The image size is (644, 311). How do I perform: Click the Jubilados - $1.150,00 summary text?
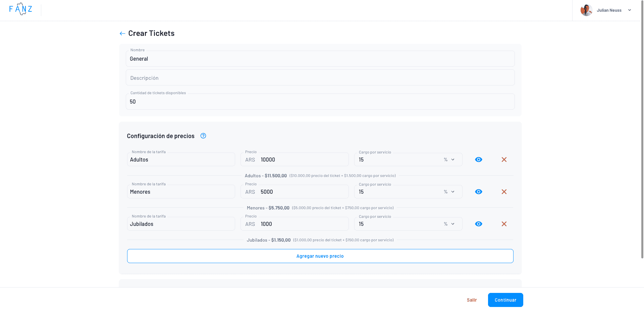269,240
